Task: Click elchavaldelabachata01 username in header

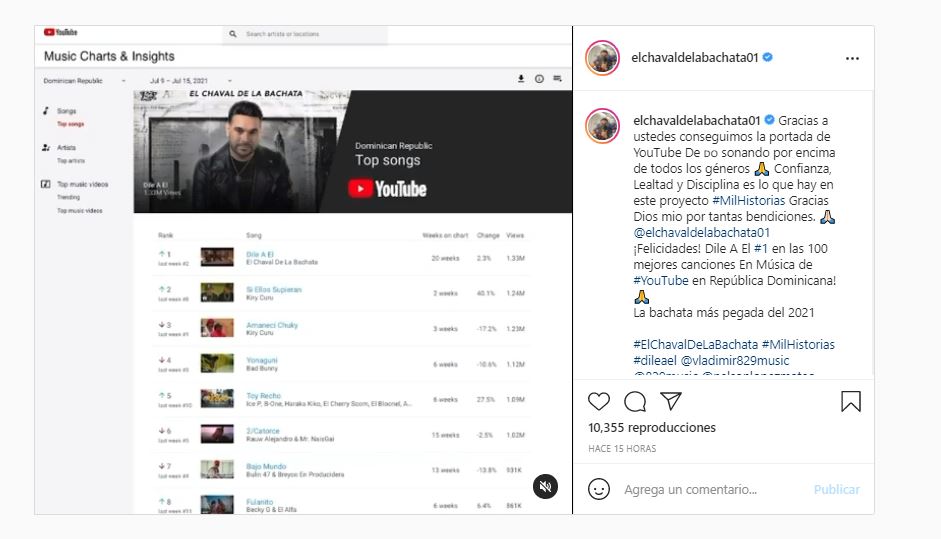Action: pyautogui.click(x=695, y=58)
